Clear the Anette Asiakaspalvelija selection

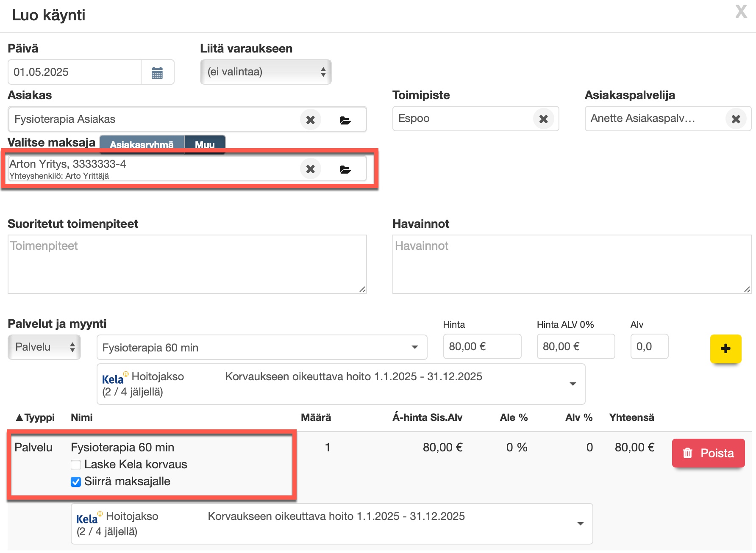[736, 119]
